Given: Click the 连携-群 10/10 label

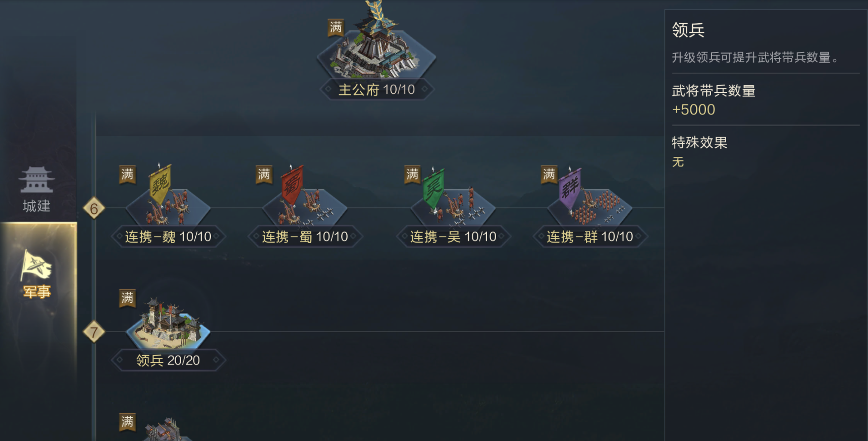Looking at the screenshot, I should [590, 236].
